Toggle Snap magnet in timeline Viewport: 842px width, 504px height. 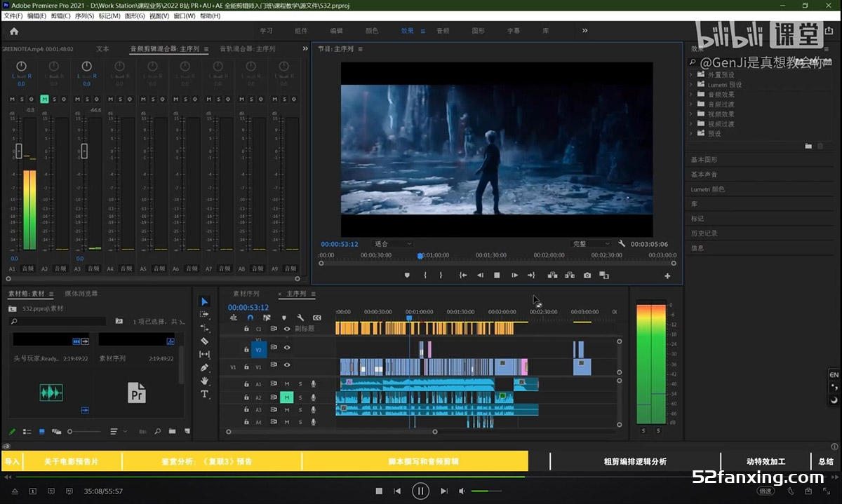(250, 318)
